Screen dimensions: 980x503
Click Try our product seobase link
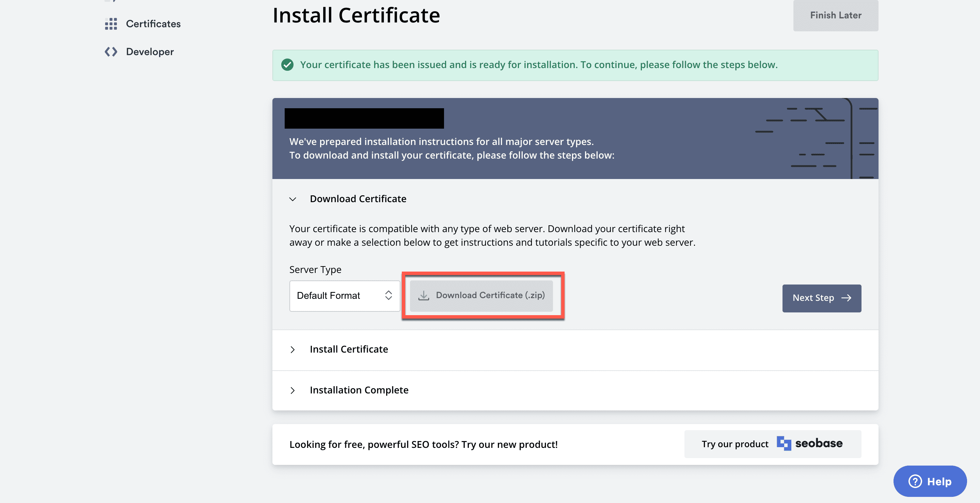pyautogui.click(x=772, y=444)
